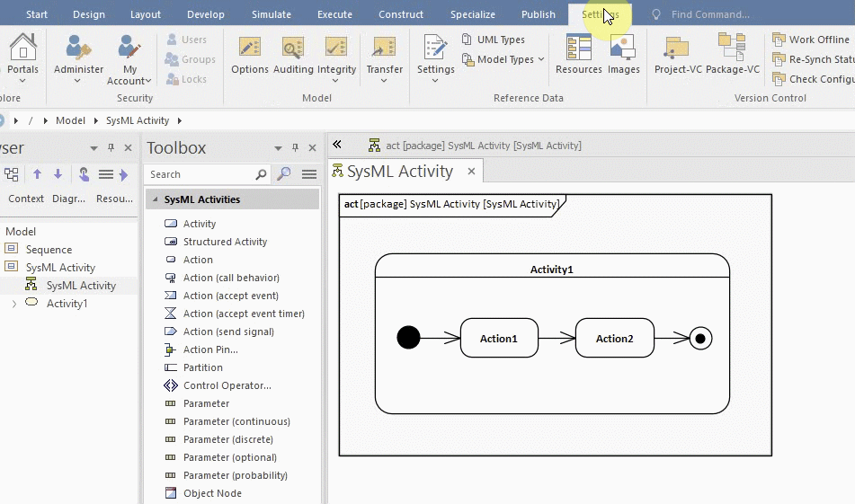855x504 pixels.
Task: Pin the Toolbox panel
Action: (295, 148)
